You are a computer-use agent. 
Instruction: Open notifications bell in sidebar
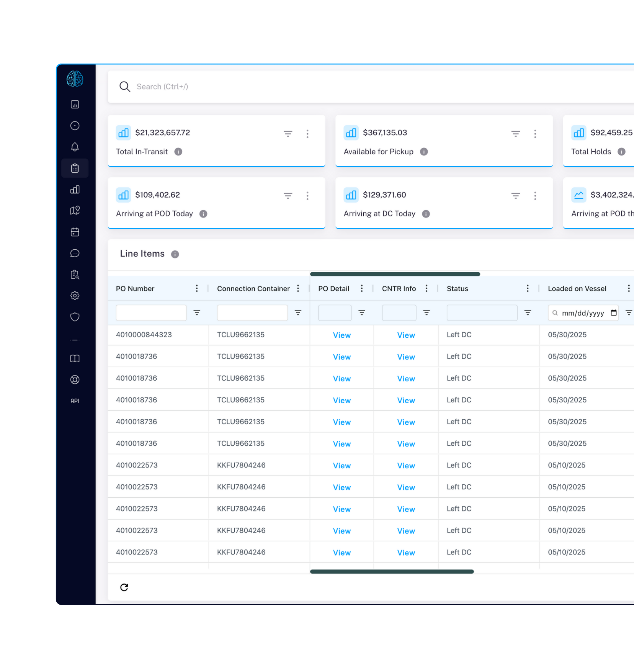pyautogui.click(x=75, y=147)
